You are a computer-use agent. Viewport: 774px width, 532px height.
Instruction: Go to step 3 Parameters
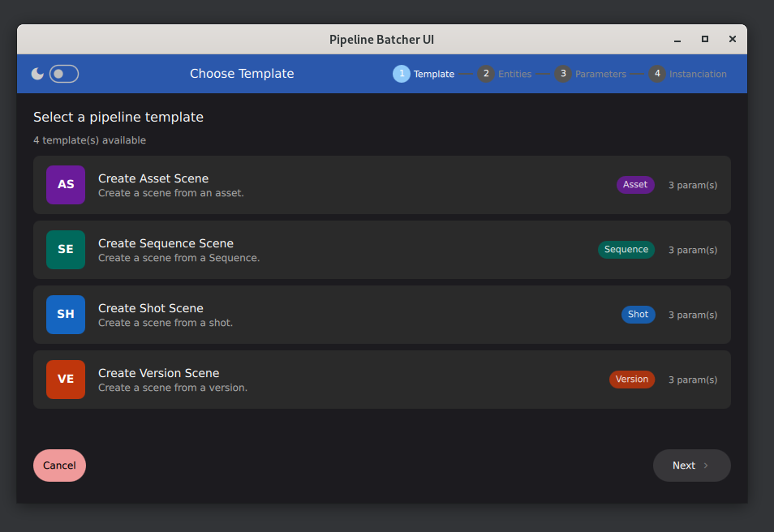590,74
